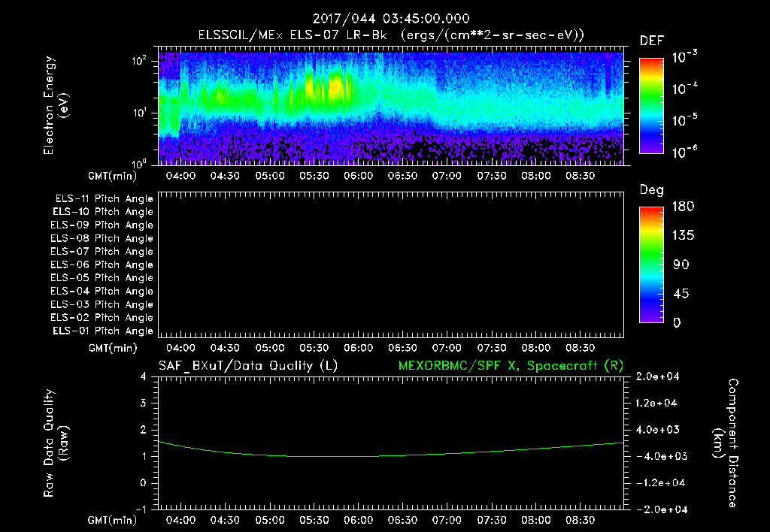Click the Component Distance (km) axis label
Viewport: 770px width, 532px height.
(726, 443)
